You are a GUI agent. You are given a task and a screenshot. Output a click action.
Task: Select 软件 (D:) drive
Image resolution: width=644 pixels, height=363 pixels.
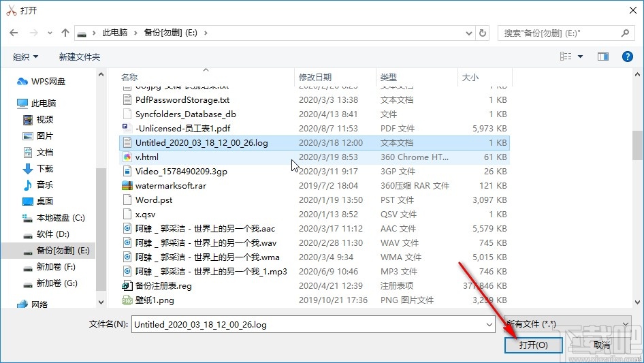[46, 234]
